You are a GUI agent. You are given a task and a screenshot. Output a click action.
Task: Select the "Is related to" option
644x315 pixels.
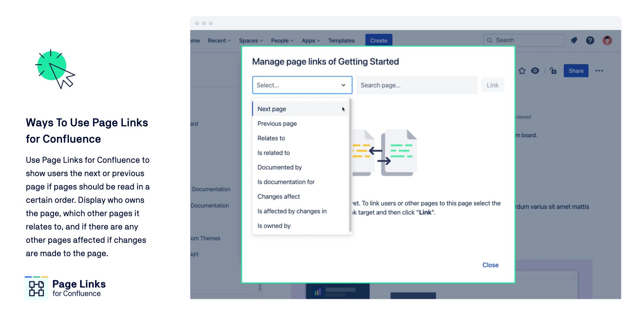click(300, 153)
